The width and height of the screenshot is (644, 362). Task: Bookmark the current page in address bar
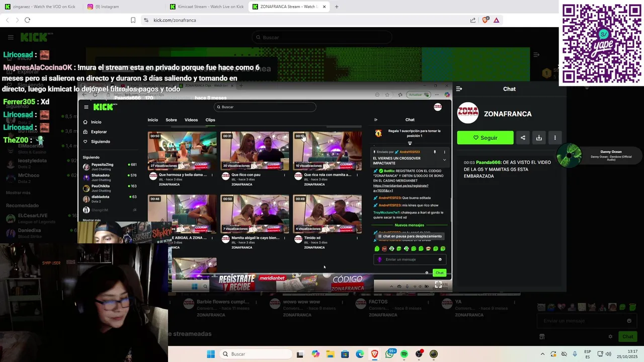[x=133, y=20]
